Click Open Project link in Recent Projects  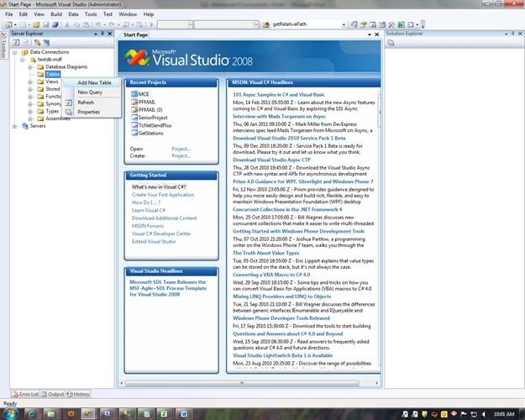pyautogui.click(x=181, y=149)
